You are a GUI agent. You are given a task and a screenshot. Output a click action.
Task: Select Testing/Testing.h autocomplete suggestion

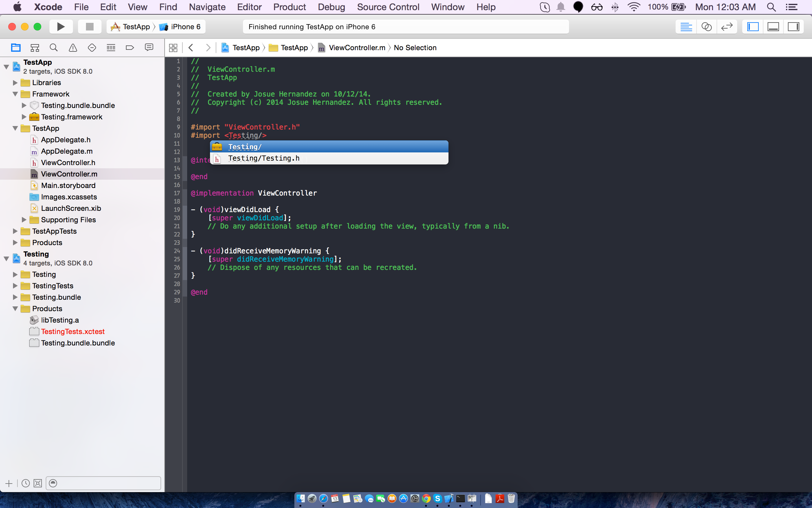pyautogui.click(x=329, y=158)
